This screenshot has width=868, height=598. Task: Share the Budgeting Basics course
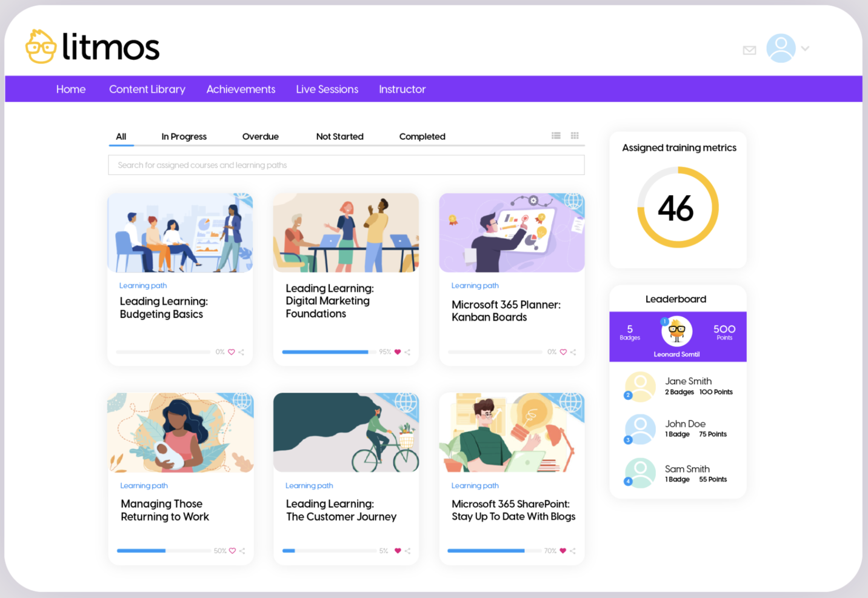[241, 351]
